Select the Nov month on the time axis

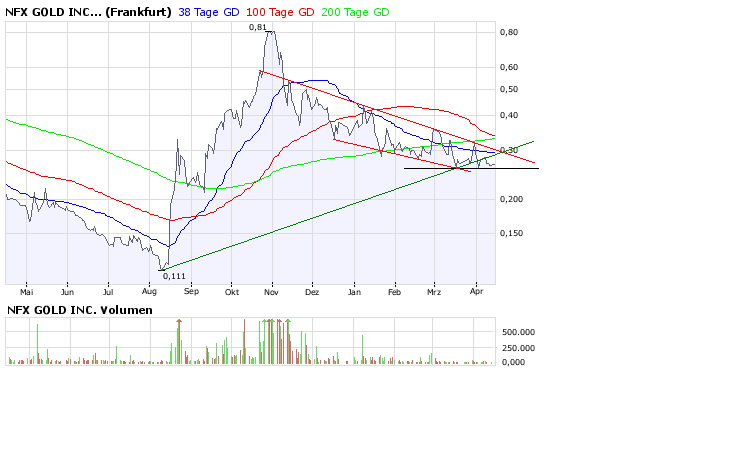coord(271,294)
